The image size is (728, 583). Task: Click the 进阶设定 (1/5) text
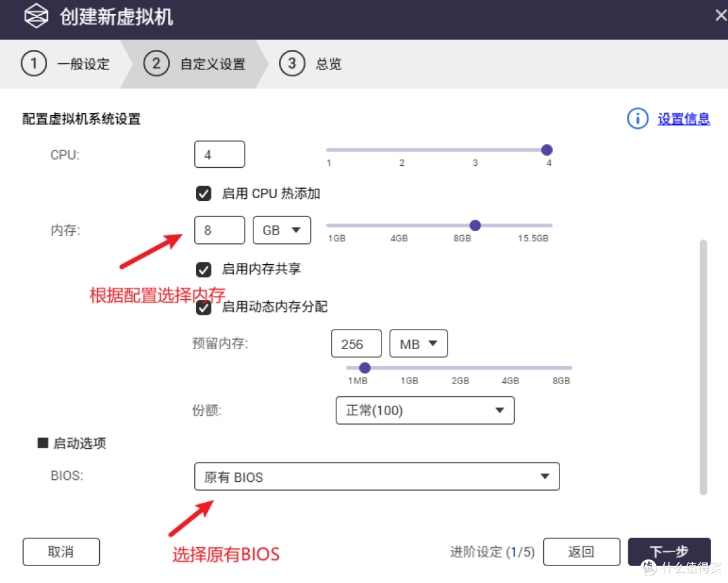[492, 552]
